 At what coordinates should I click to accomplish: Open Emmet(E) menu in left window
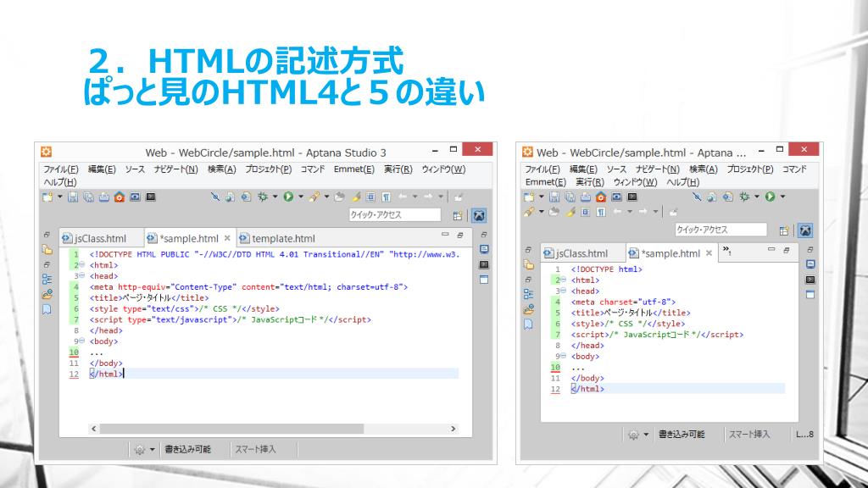tap(353, 169)
